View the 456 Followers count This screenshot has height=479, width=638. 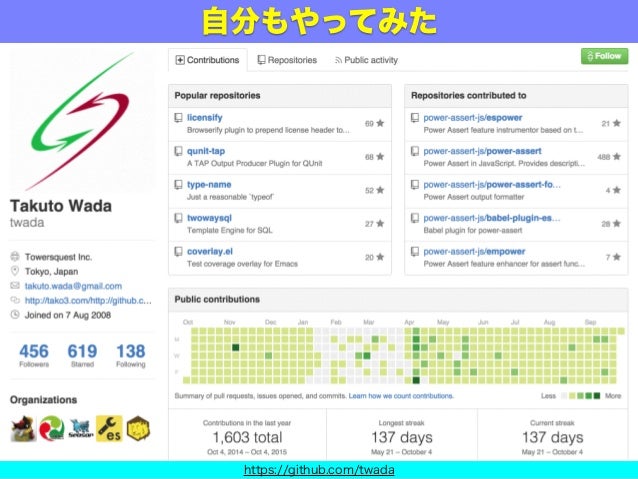(34, 355)
